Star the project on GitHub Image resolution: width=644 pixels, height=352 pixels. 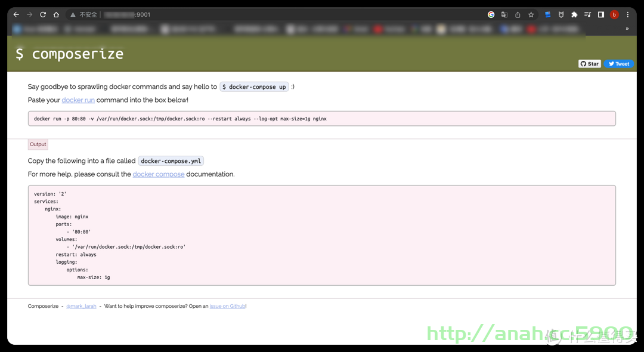(x=589, y=64)
